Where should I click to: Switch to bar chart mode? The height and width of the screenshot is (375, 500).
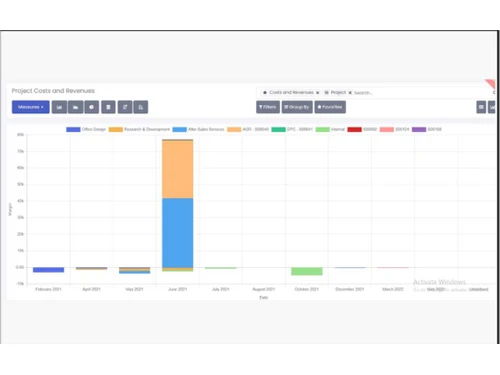pos(59,107)
